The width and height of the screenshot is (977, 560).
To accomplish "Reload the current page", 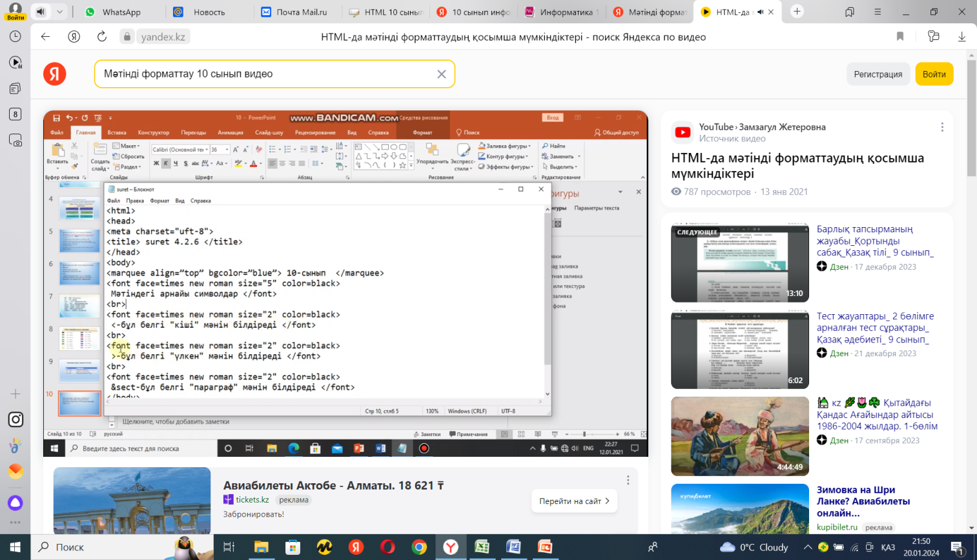I will tap(102, 37).
